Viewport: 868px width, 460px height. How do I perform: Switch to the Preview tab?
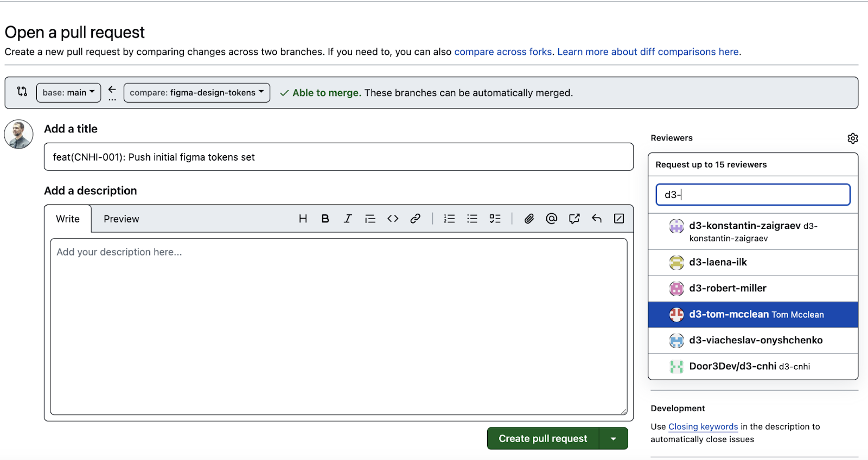point(122,219)
